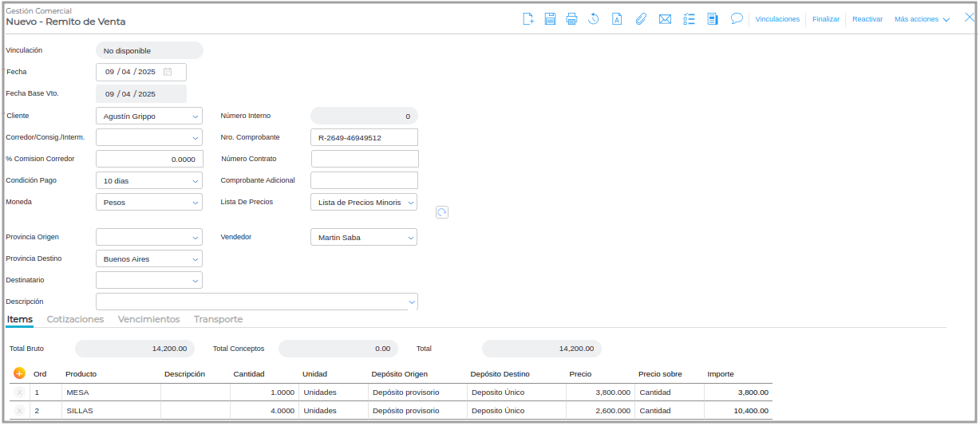
Task: Close the form with the X icon
Action: click(x=970, y=18)
